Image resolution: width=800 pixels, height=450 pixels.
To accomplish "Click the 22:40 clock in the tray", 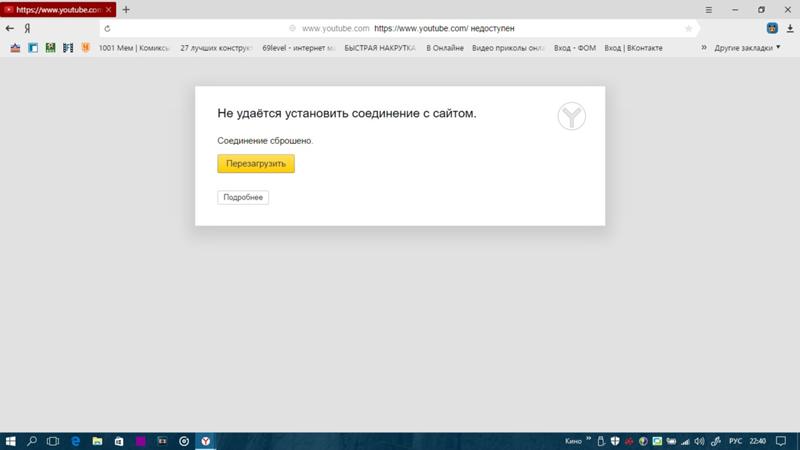I will [x=758, y=441].
